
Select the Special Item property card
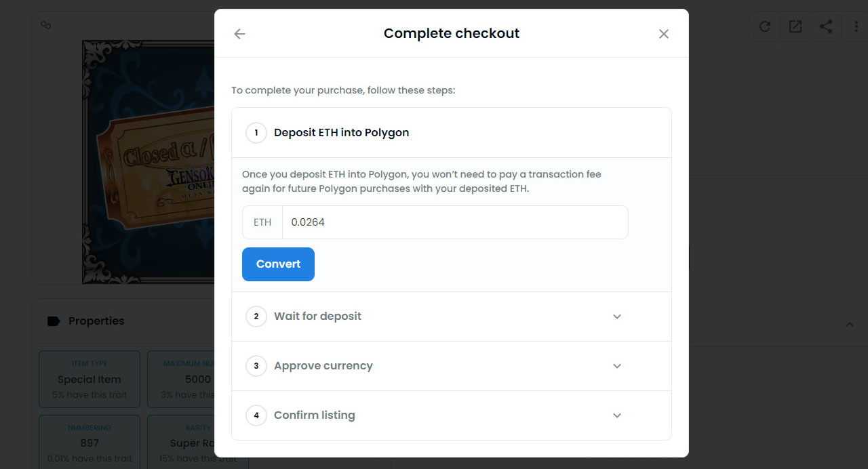click(90, 379)
